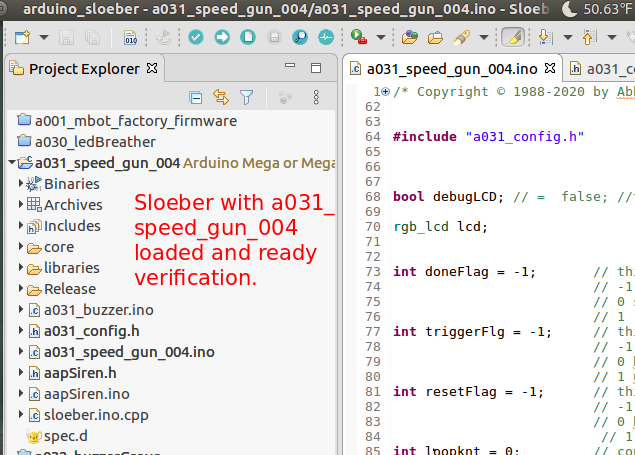The height and width of the screenshot is (455, 635).
Task: Switch to the a031_speed_gun_004.ino editor tab
Action: 452,69
